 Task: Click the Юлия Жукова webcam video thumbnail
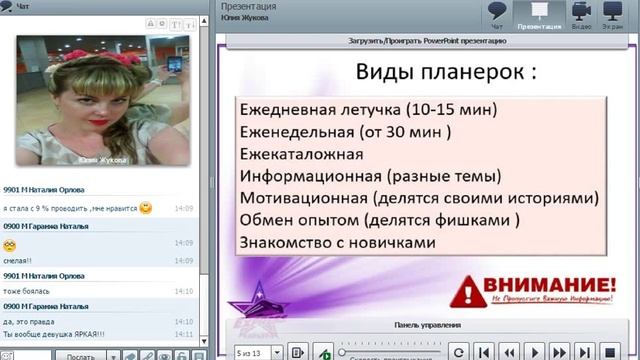tap(103, 100)
